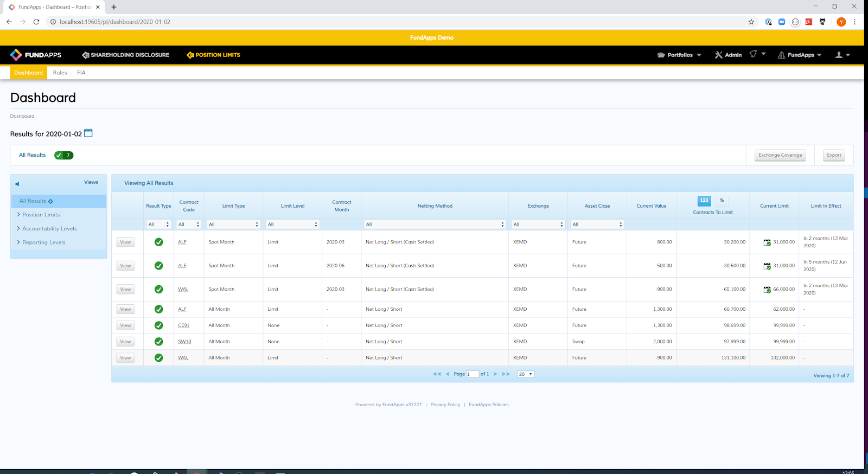
Task: Go to next page arrow
Action: point(495,374)
